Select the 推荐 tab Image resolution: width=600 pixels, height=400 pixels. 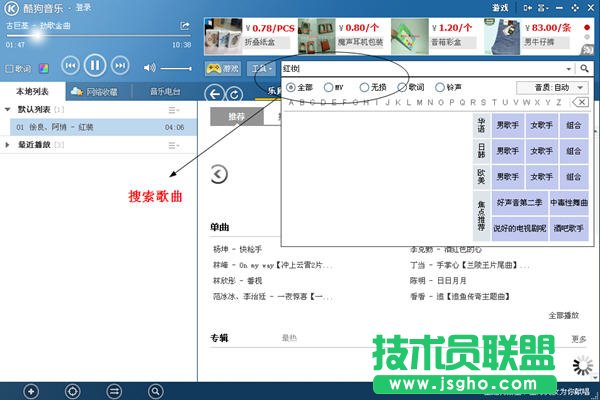coord(236,116)
